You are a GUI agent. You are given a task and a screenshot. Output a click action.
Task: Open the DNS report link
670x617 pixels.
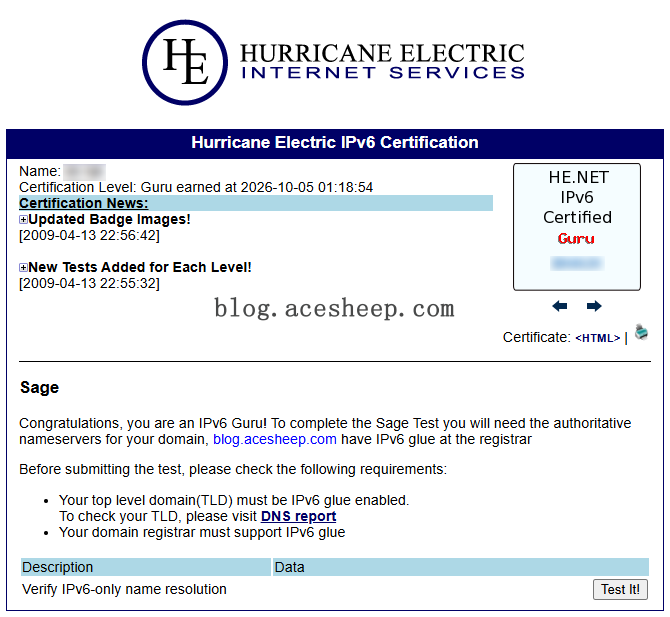298,516
